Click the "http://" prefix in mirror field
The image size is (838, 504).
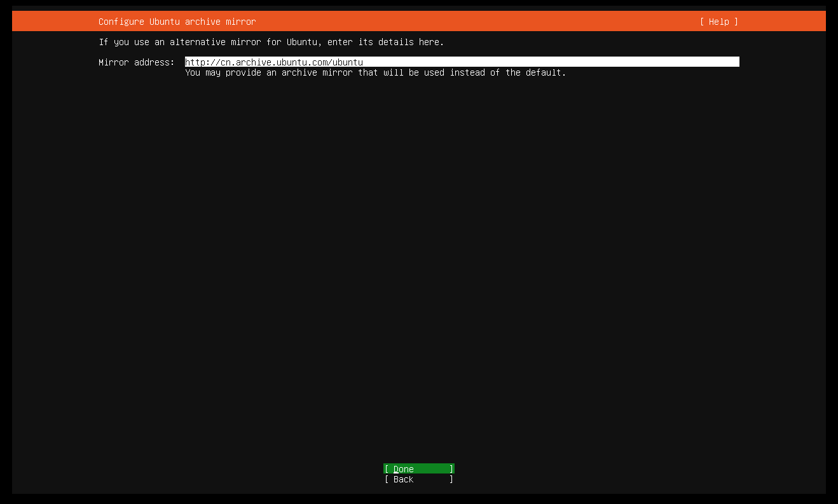pyautogui.click(x=203, y=62)
